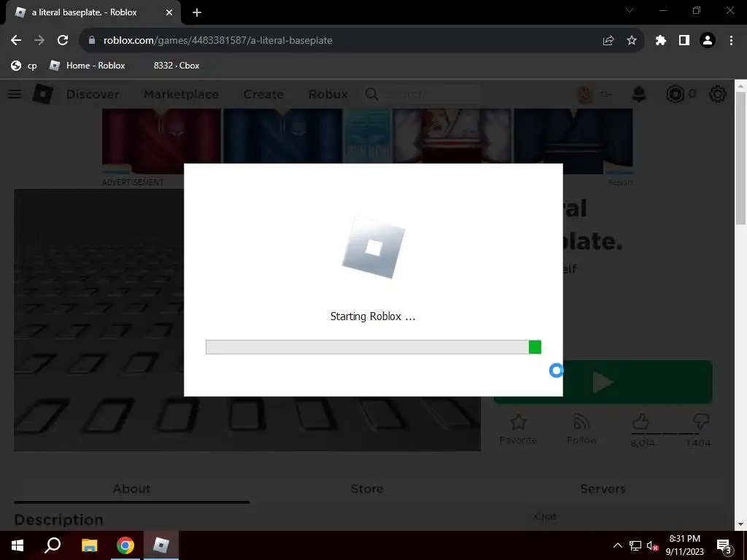Close the 'a literal baseplate.' tab
Image resolution: width=747 pixels, height=560 pixels.
point(169,13)
